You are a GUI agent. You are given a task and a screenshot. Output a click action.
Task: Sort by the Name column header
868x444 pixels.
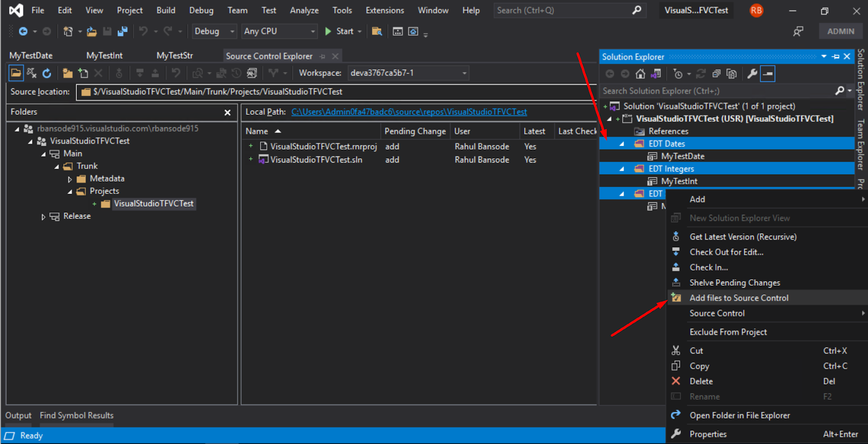(311, 131)
